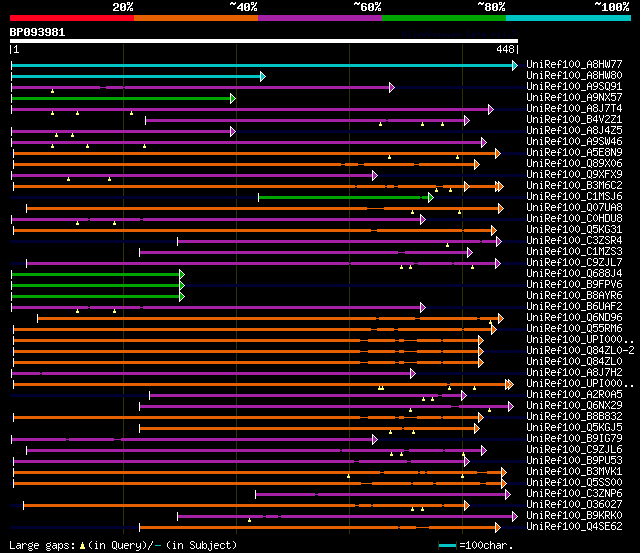Open subject UniRef100_A9SQ91 label
The image size is (640, 553).
coord(574,87)
